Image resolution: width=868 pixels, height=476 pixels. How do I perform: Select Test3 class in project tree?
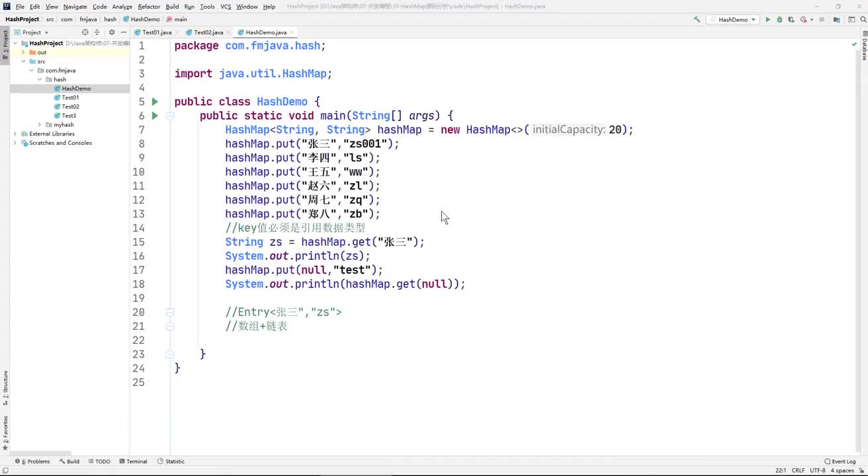(69, 116)
